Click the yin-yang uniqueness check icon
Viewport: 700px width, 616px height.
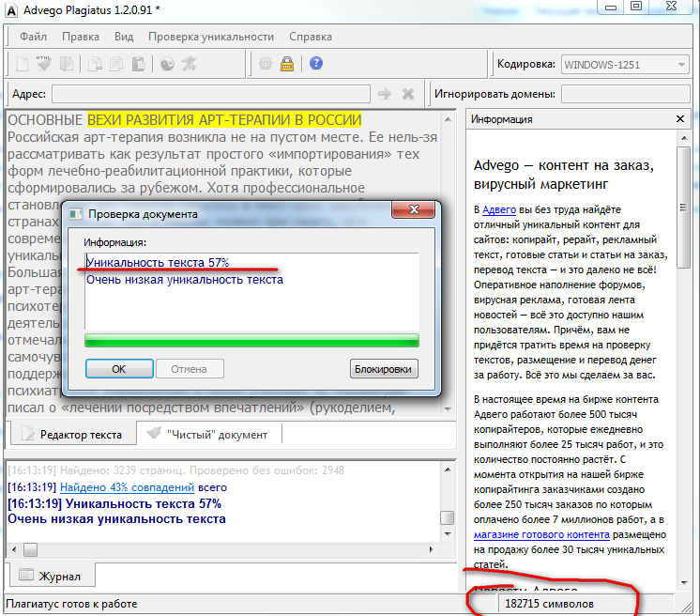point(167,64)
